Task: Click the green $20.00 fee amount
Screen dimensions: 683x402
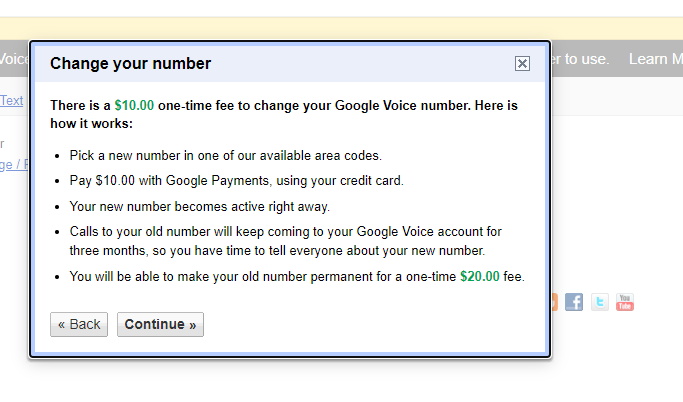Action: coord(480,276)
